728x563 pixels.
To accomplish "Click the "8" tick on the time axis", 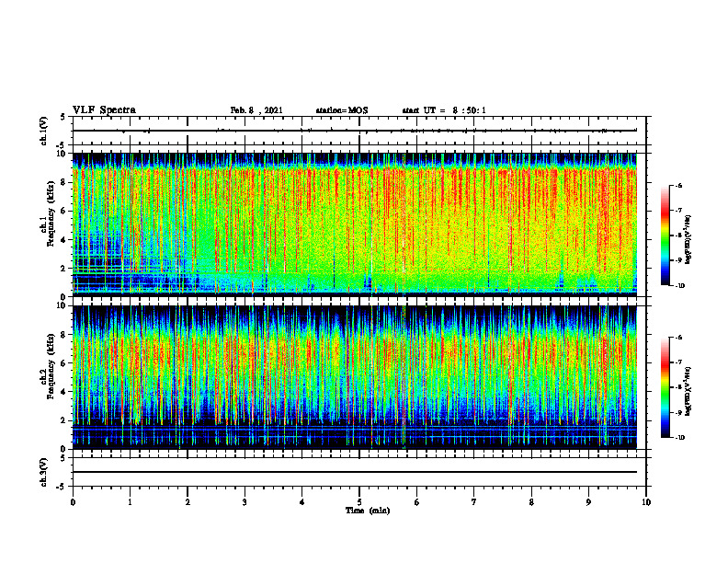I will (531, 502).
